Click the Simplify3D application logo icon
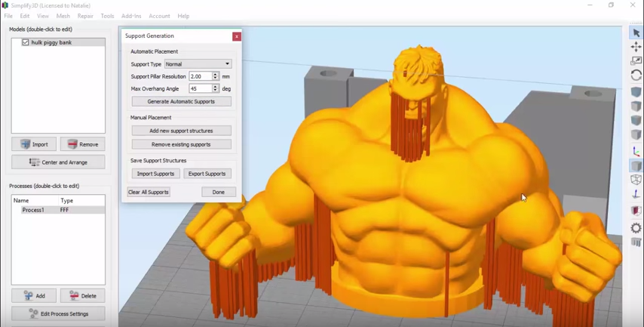Viewport: 644px width, 327px height. [x=5, y=5]
